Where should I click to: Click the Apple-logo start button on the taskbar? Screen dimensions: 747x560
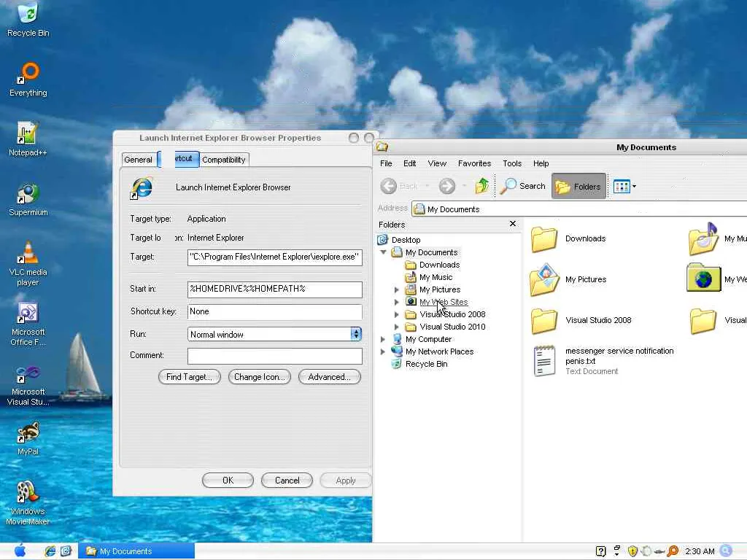(x=20, y=551)
